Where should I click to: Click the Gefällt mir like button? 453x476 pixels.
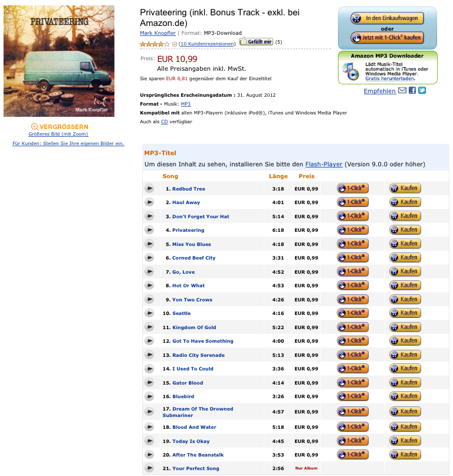256,42
